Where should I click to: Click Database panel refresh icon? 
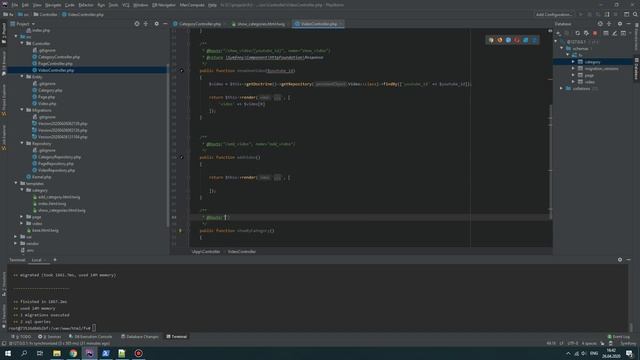(577, 33)
